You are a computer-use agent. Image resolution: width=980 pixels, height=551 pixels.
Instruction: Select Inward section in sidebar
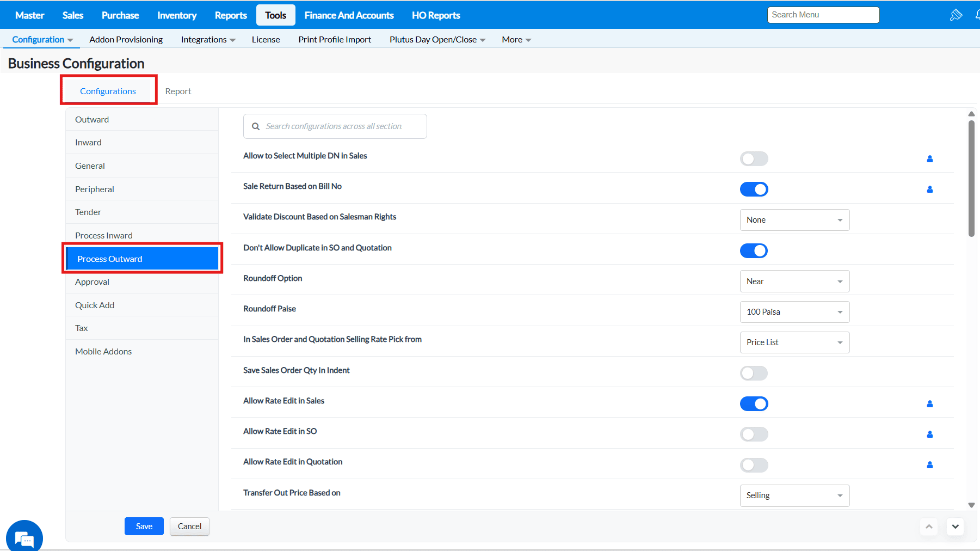coord(142,143)
